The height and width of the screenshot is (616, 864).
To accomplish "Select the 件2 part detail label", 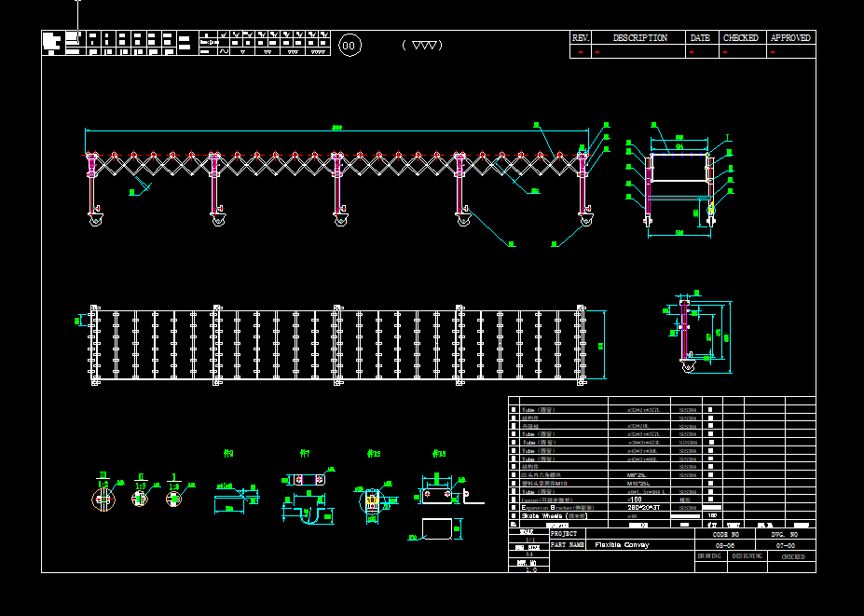I will click(x=228, y=454).
